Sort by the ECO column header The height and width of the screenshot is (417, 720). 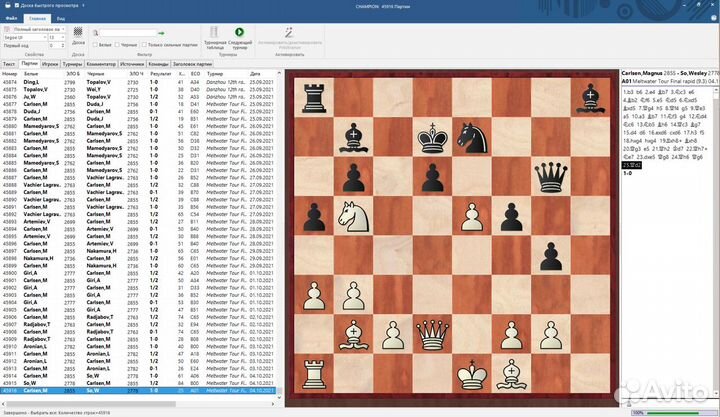[x=196, y=73]
